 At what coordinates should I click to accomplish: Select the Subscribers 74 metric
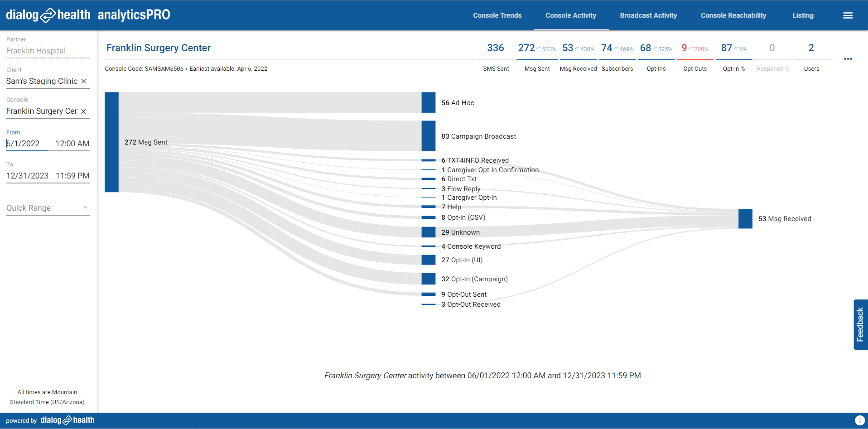617,57
